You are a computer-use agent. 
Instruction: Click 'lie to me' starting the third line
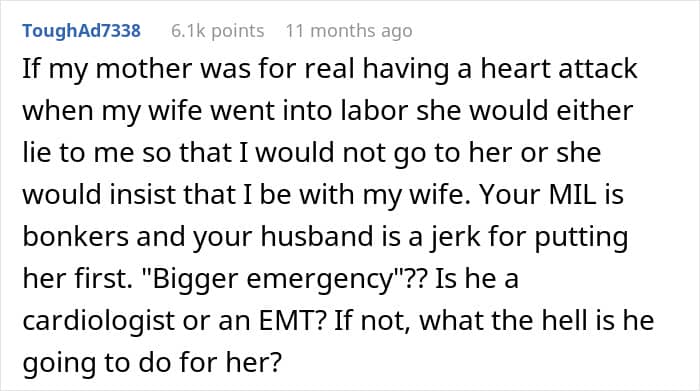click(78, 153)
